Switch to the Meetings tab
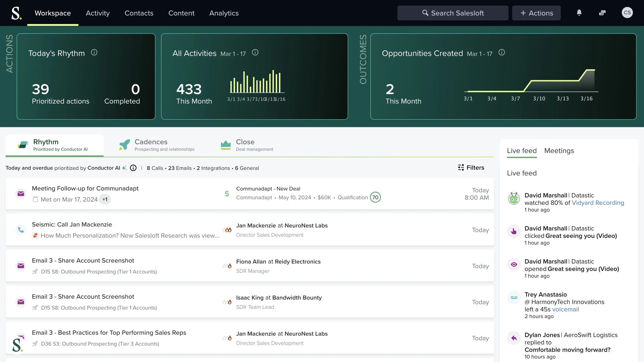Image resolution: width=644 pixels, height=362 pixels. tap(559, 151)
